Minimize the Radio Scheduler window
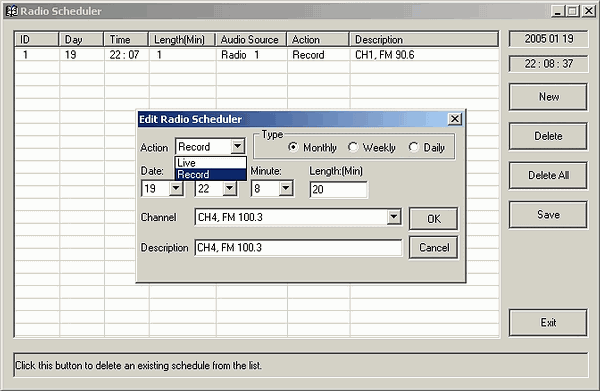This screenshot has height=391, width=600. click(x=558, y=11)
